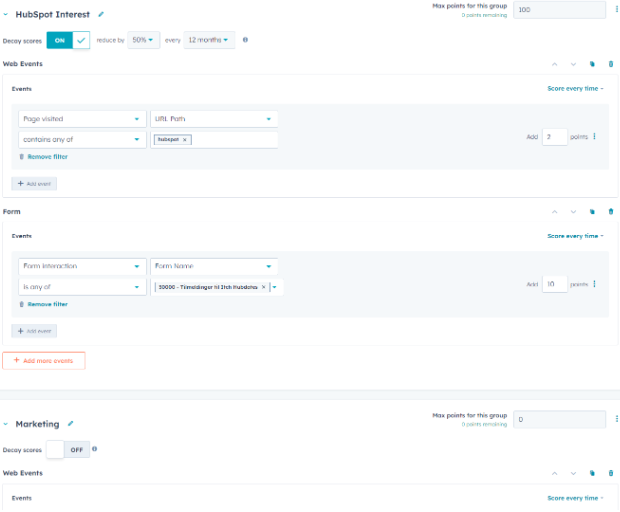The image size is (620, 512).
Task: Turn on decay scores for Marketing
Action: click(68, 450)
